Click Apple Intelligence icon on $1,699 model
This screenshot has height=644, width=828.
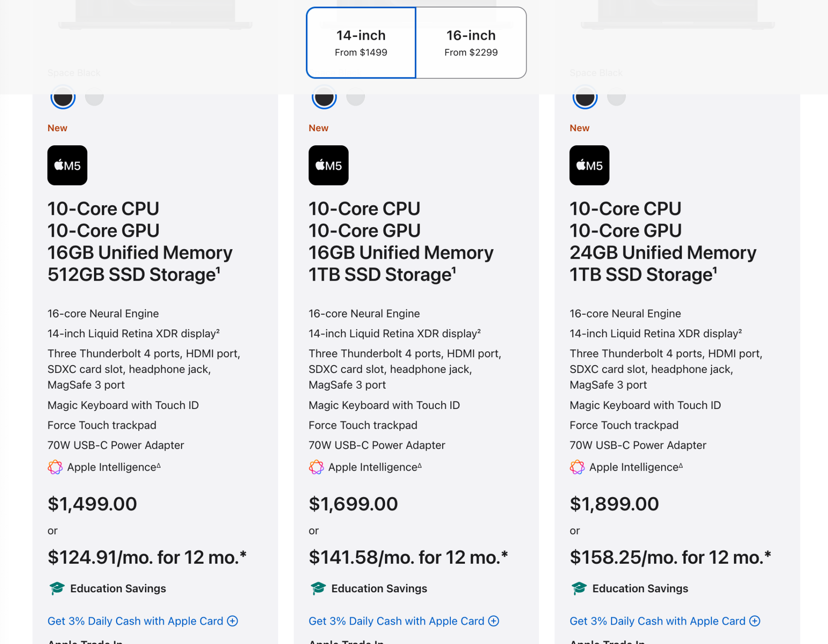tap(316, 467)
